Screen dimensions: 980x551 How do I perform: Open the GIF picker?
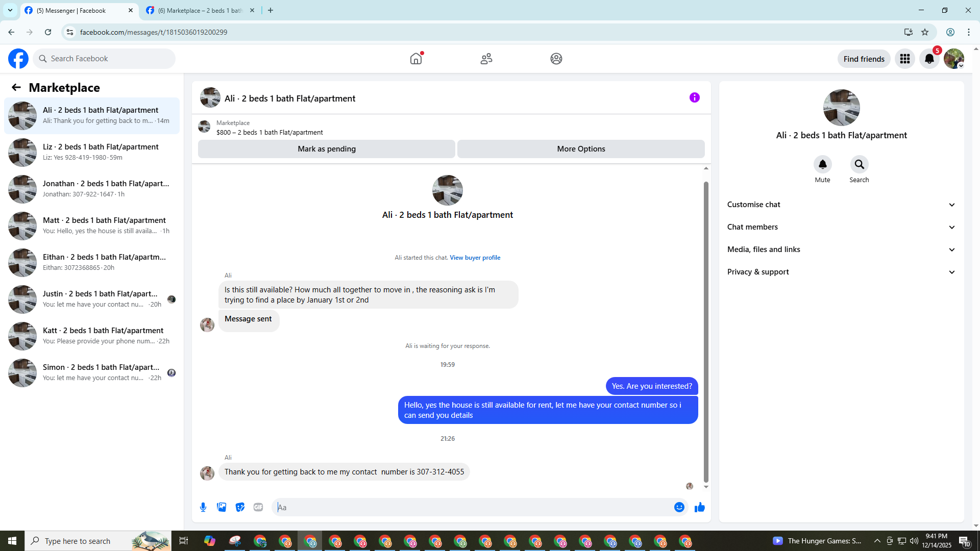258,507
